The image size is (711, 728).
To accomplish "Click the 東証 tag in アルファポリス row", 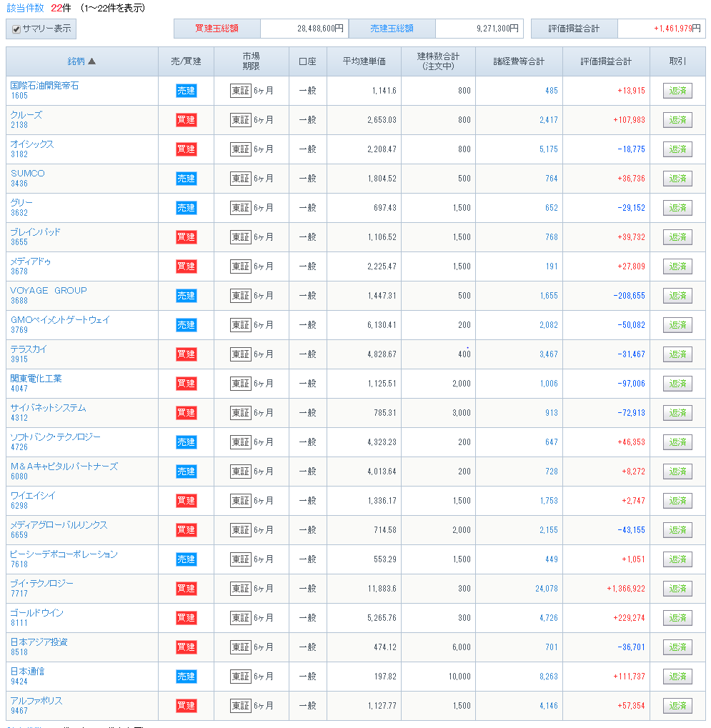I will pyautogui.click(x=241, y=705).
